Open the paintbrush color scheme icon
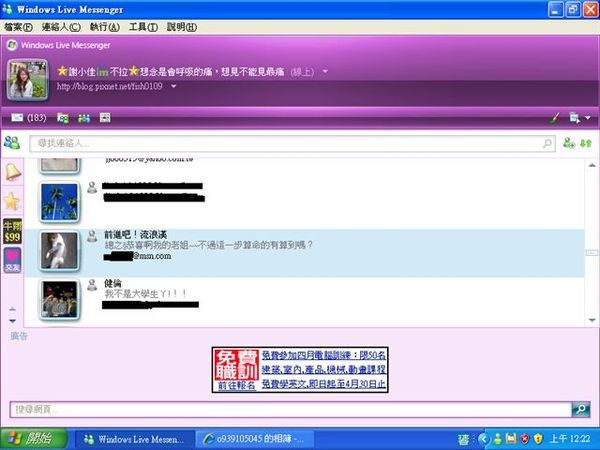The width and height of the screenshot is (600, 450). [x=554, y=118]
